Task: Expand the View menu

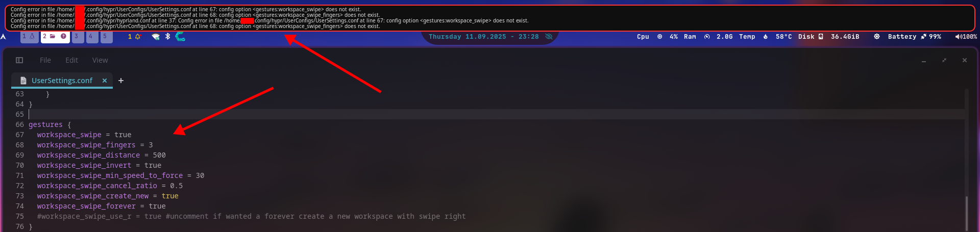Action: coord(100,60)
